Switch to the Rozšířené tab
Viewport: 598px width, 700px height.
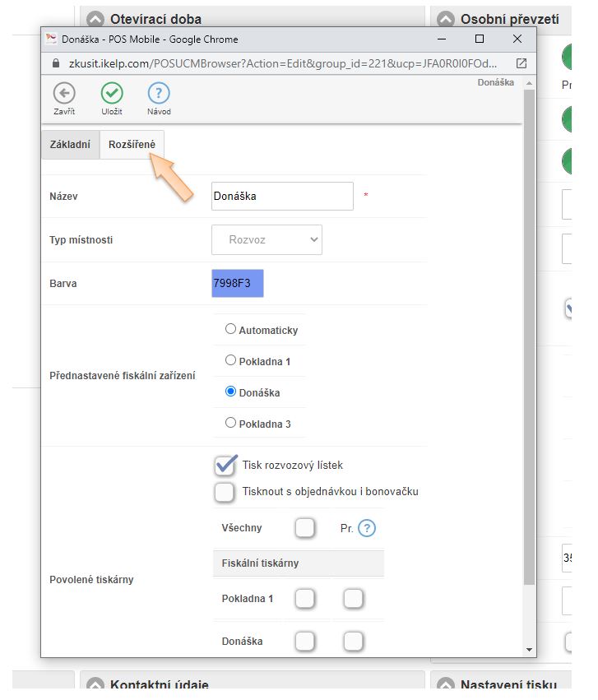pyautogui.click(x=132, y=145)
